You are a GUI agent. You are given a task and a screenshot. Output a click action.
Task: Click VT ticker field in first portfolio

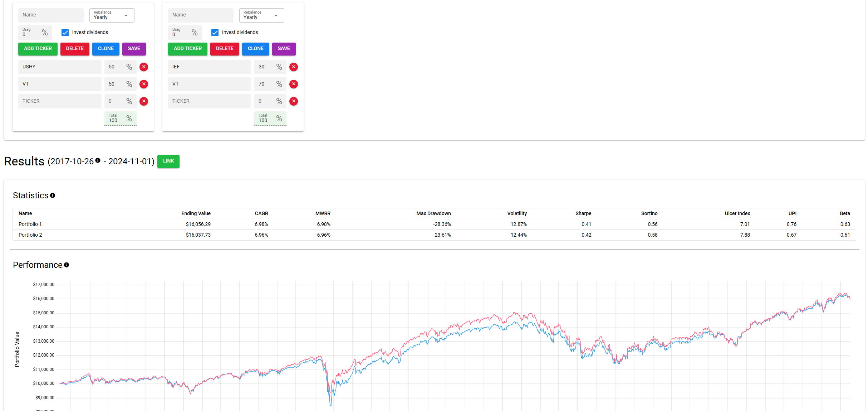point(60,84)
